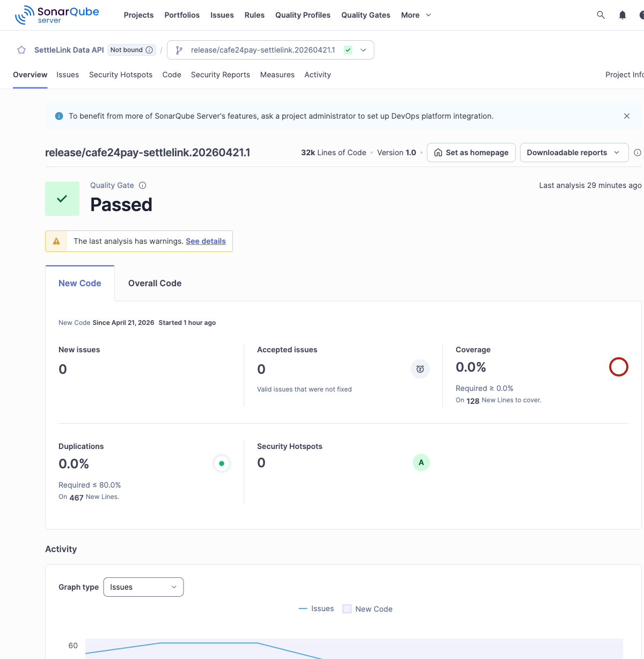
Task: Click the blue info icon in banner
Action: 59,116
